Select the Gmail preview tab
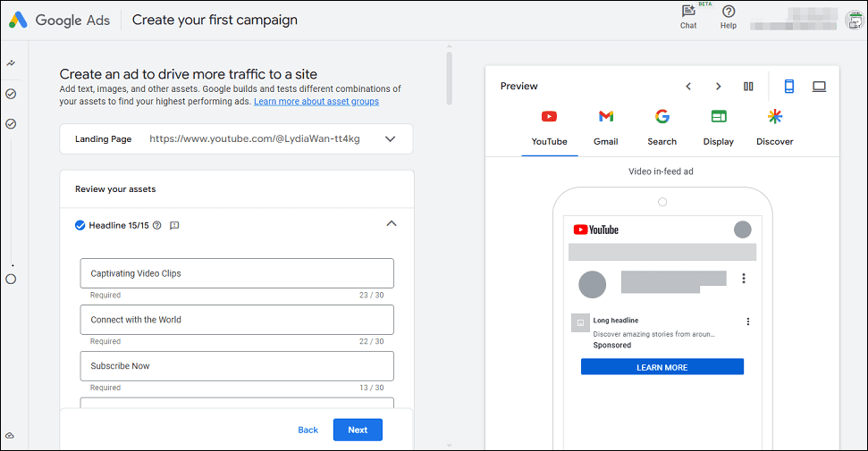 point(605,128)
